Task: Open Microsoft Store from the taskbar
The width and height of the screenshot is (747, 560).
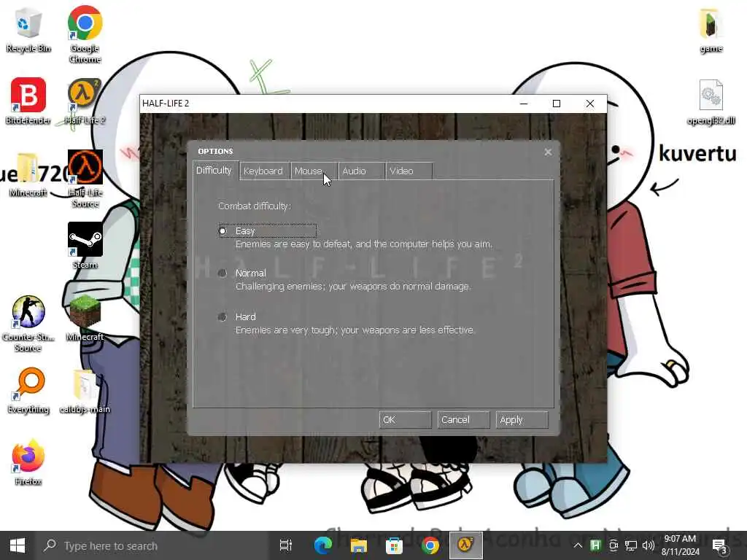Action: pyautogui.click(x=395, y=545)
